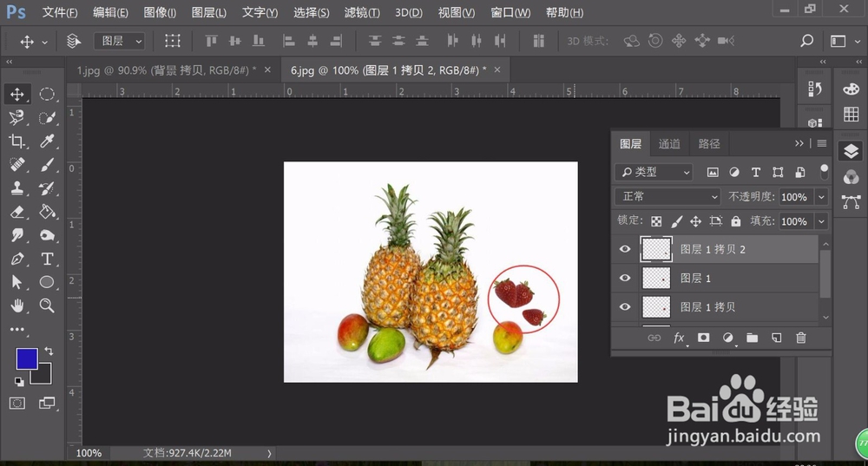This screenshot has width=868, height=466.
Task: Create a new layer group
Action: coord(752,338)
